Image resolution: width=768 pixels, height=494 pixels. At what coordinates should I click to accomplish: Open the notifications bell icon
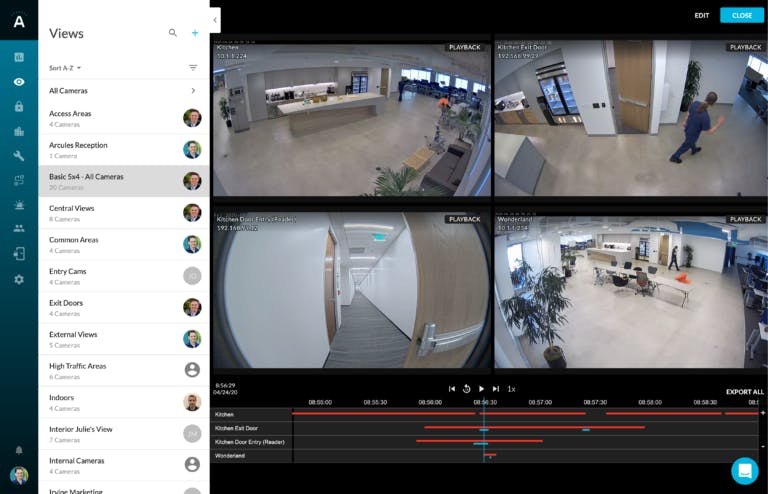pos(19,450)
